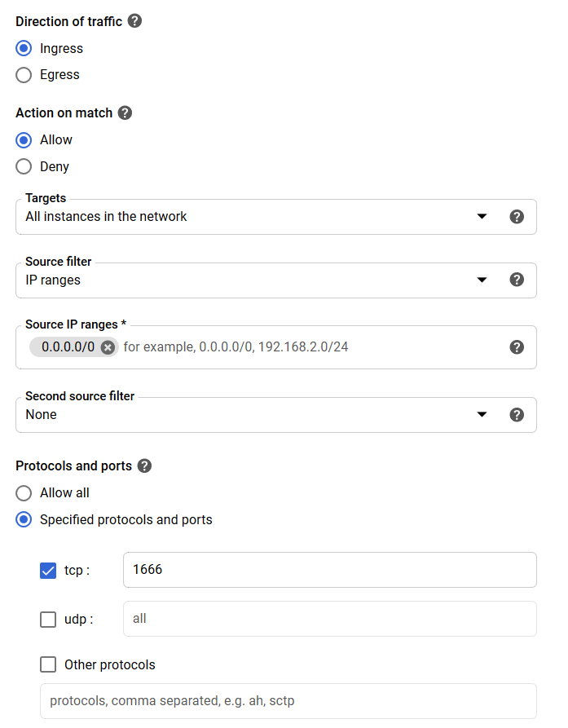Choose the Deny action option
The image size is (568, 728).
pyautogui.click(x=24, y=166)
